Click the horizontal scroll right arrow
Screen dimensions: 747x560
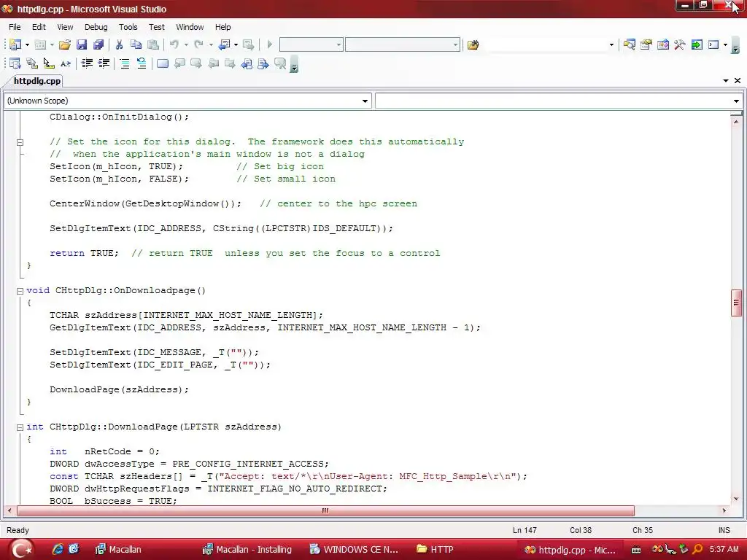pyautogui.click(x=724, y=510)
